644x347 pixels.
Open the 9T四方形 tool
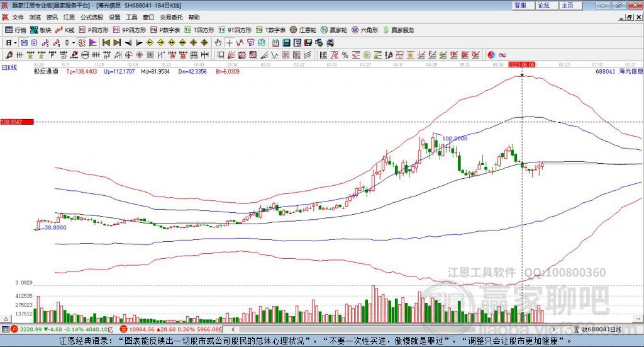[x=235, y=30]
